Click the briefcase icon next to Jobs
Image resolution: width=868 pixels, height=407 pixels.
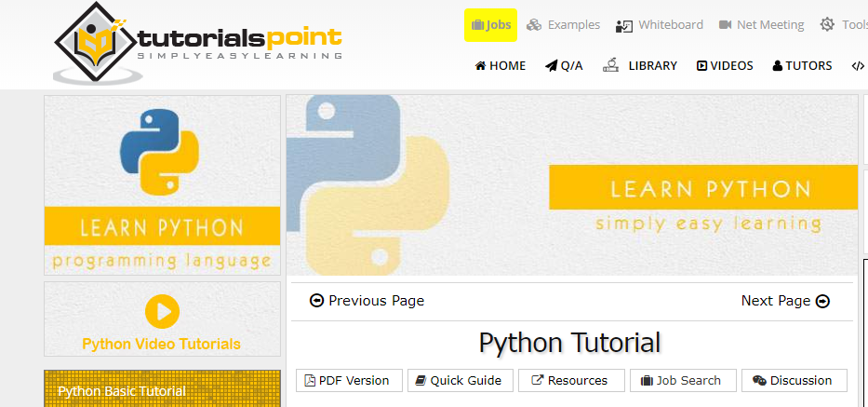(x=477, y=25)
